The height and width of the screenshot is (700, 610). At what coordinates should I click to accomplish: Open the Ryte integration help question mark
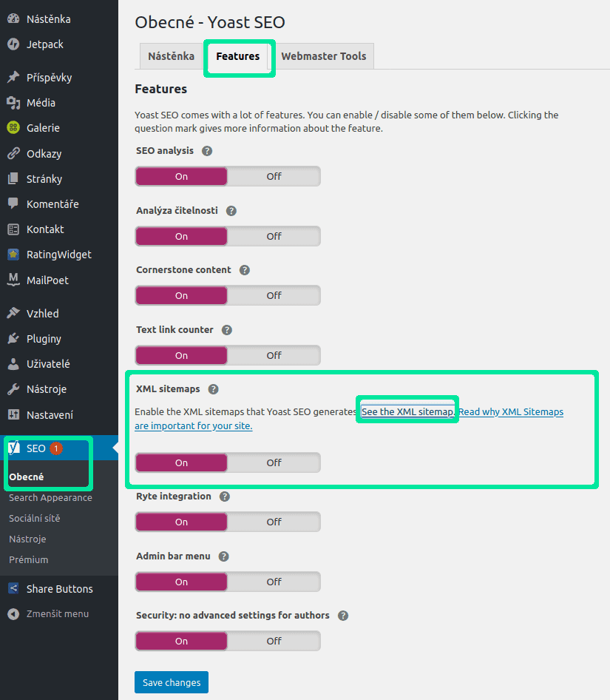225,497
